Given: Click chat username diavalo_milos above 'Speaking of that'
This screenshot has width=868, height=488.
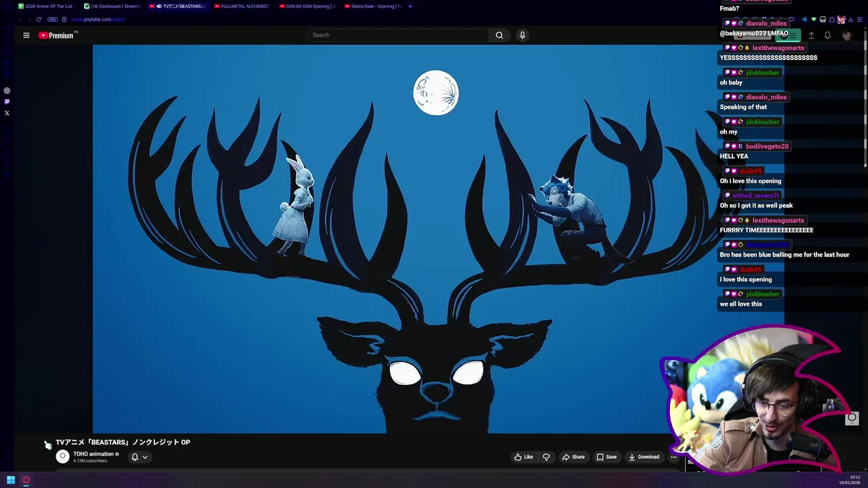Looking at the screenshot, I should point(766,97).
